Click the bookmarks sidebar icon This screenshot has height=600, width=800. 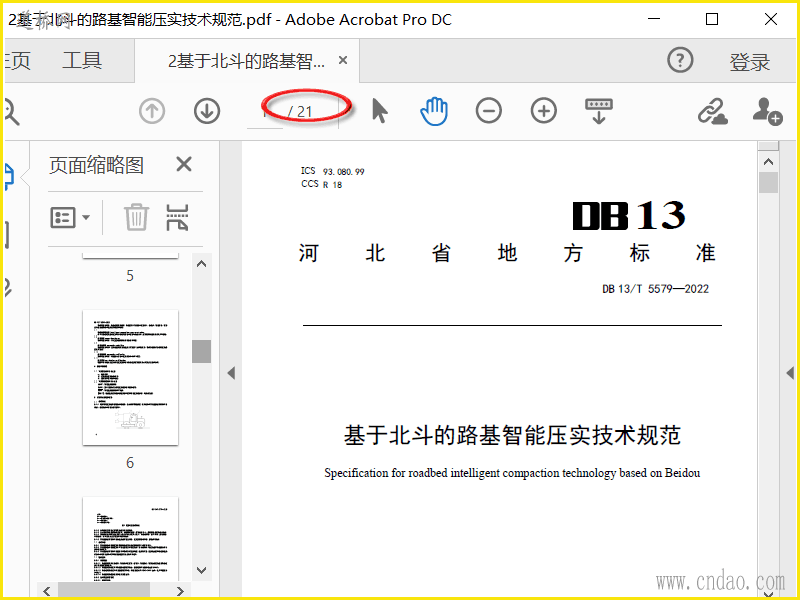tap(7, 235)
